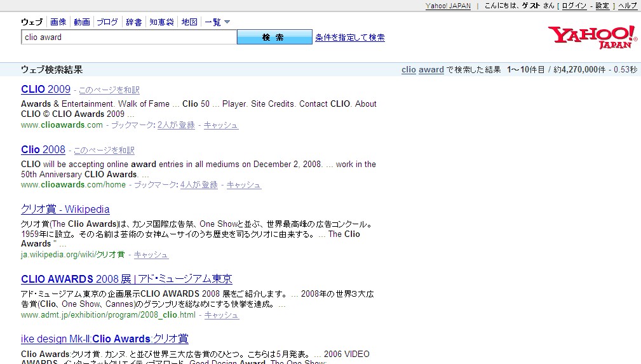641x364 pixels.
Task: Switch to the 画像 search tab
Action: pos(58,22)
